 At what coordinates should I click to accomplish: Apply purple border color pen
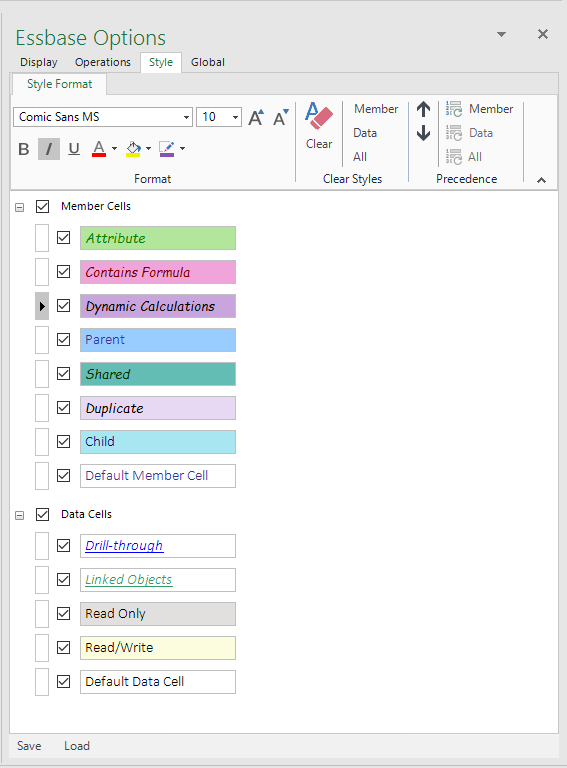pyautogui.click(x=167, y=149)
